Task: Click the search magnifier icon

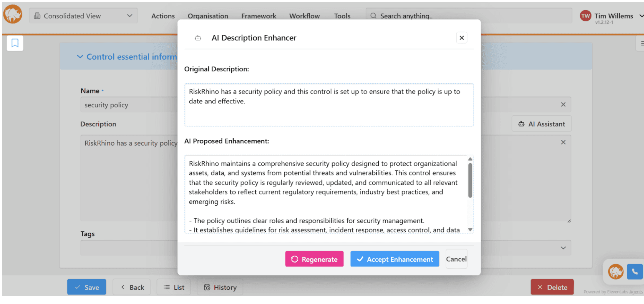Action: (x=373, y=16)
